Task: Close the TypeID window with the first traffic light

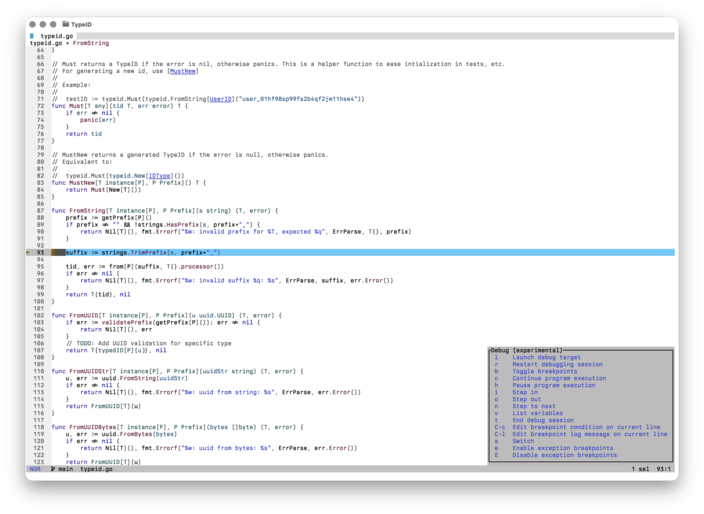Action: pos(32,24)
